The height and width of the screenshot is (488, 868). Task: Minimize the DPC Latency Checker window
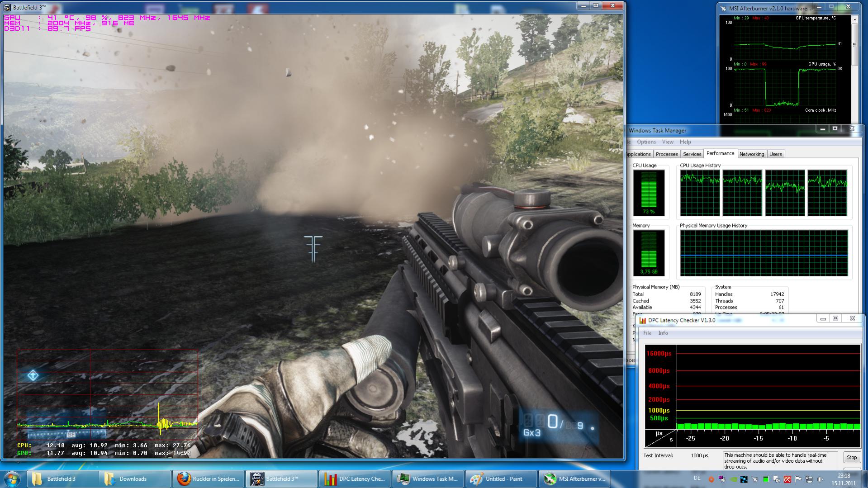pyautogui.click(x=823, y=318)
